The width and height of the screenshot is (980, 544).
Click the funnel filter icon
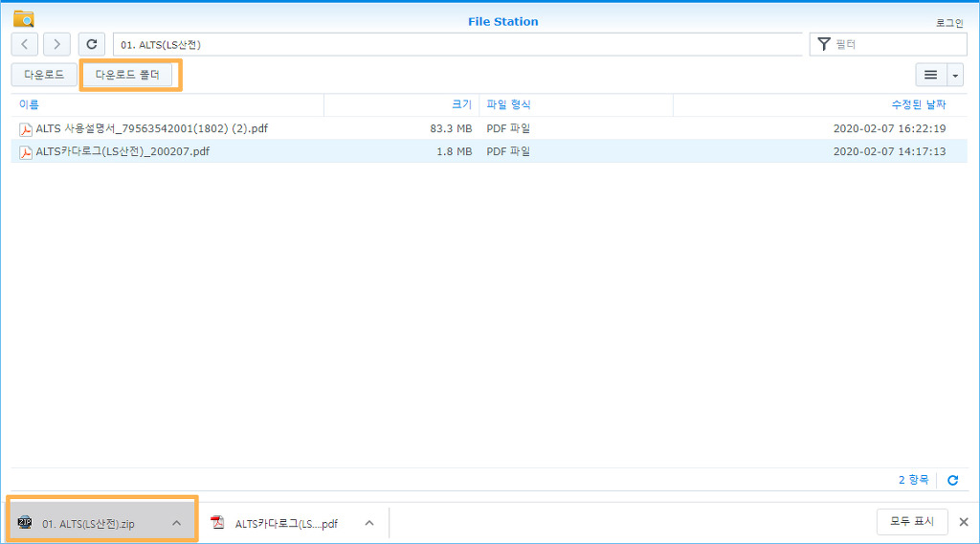(x=824, y=44)
